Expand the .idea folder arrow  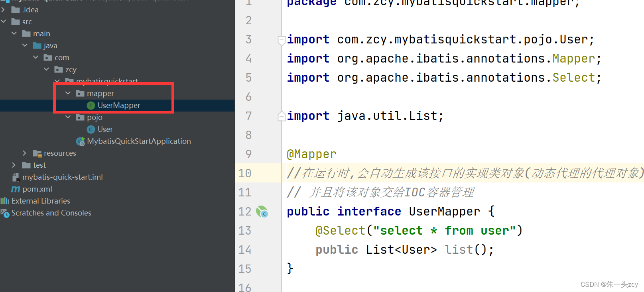pyautogui.click(x=3, y=10)
